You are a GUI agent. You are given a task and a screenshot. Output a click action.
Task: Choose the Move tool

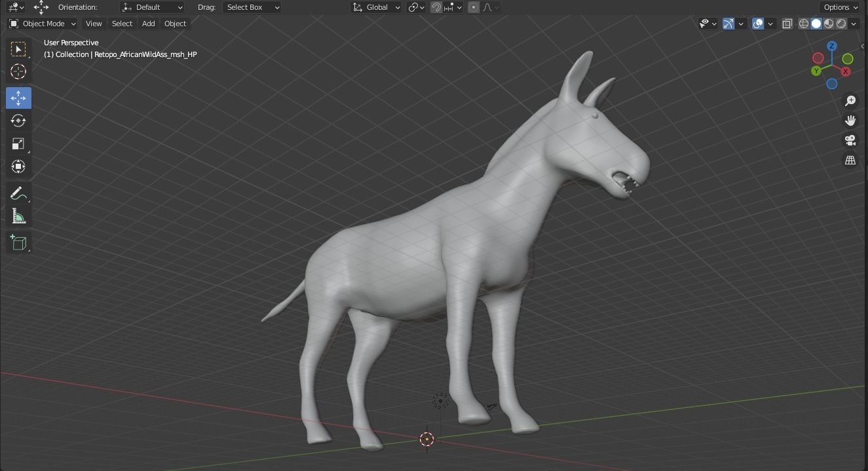click(x=18, y=98)
